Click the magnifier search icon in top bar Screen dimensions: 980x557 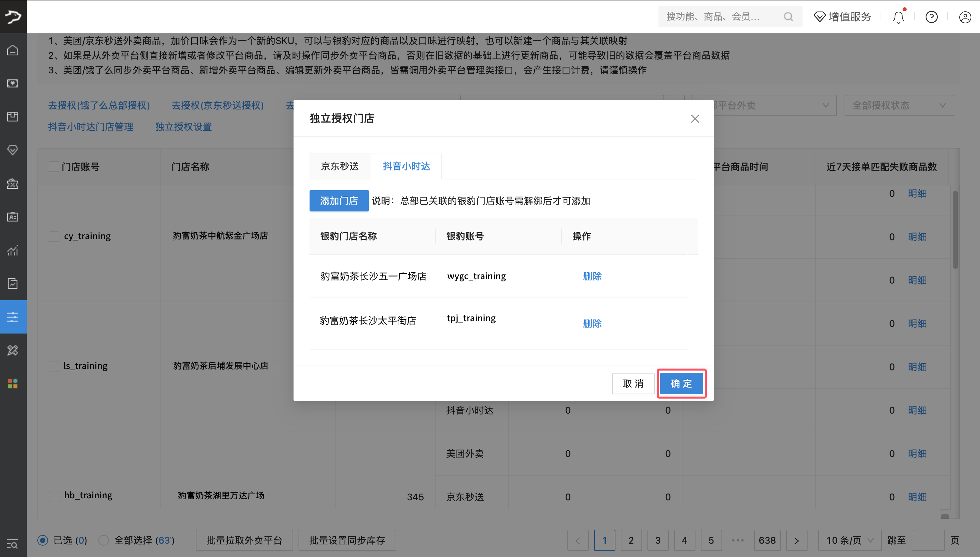coord(788,16)
